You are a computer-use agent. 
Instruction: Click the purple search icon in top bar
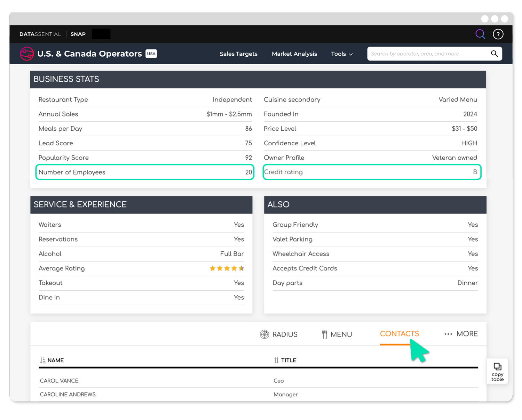pos(480,34)
